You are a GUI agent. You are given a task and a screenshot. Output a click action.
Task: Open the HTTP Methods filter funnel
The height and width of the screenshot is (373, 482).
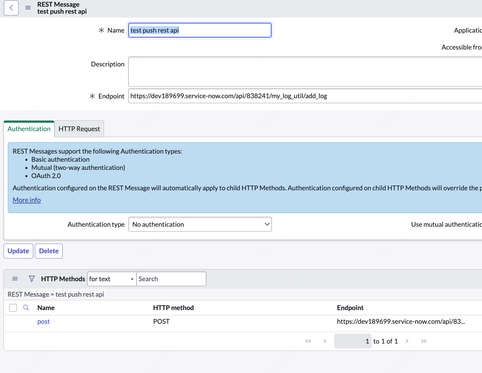31,279
